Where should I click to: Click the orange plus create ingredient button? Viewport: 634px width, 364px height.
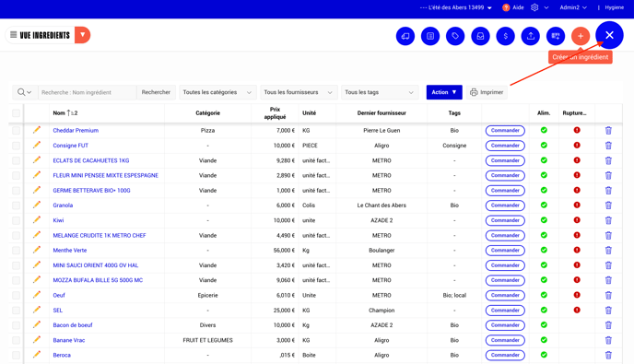click(581, 36)
